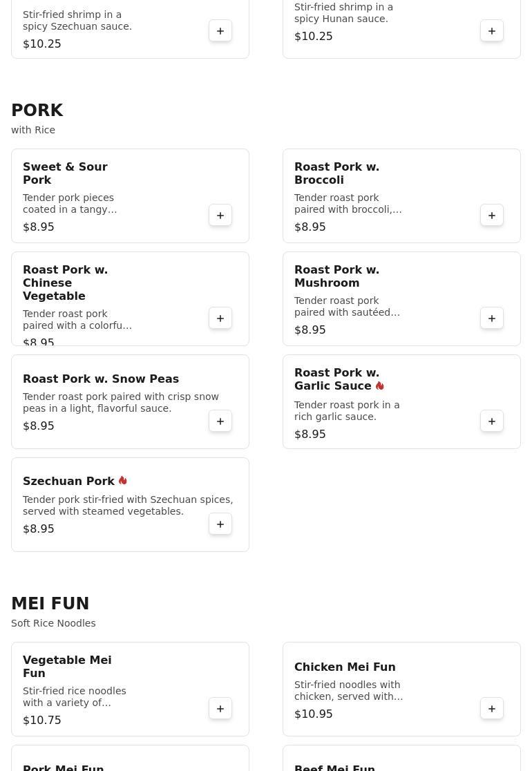Image resolution: width=532 pixels, height=771 pixels.
Task: Click the spicy flame icon on Szechuan Pork
Action: [x=123, y=481]
